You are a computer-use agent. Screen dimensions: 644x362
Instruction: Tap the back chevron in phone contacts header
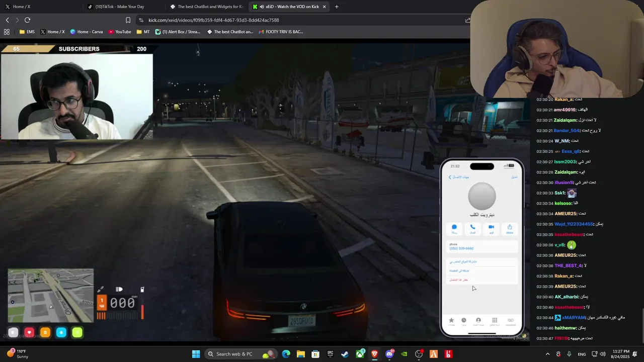(x=450, y=177)
